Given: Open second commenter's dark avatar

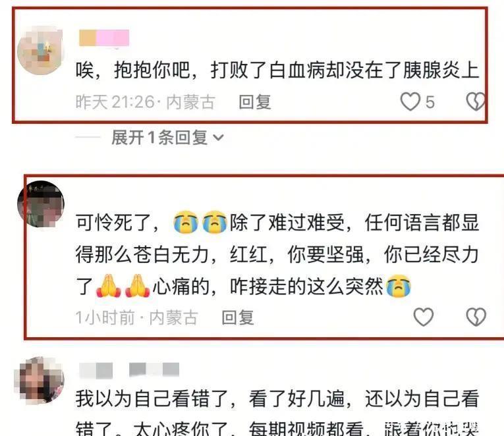Looking at the screenshot, I should [x=40, y=204].
